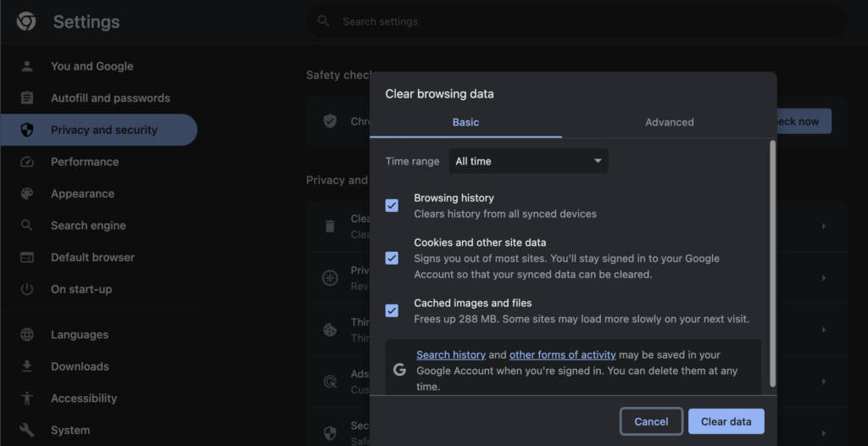Screen dimensions: 868x446
Task: Focus the Search settings field
Action: pos(576,21)
